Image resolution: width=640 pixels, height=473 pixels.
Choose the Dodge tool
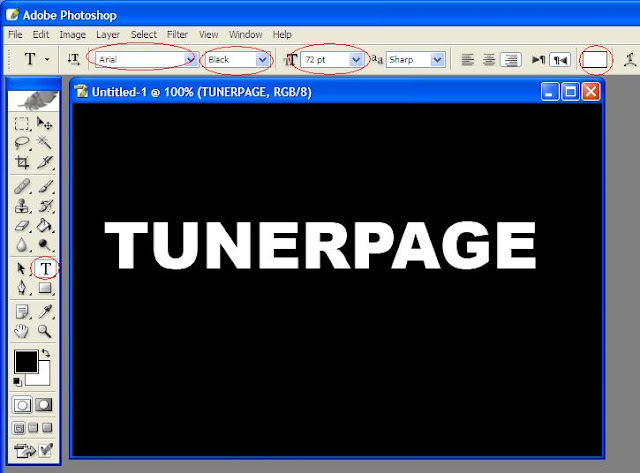pyautogui.click(x=44, y=244)
